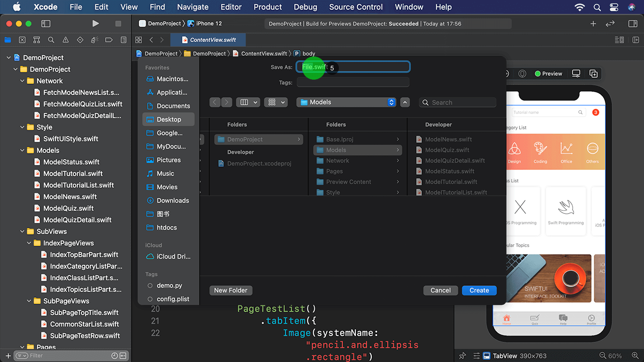This screenshot has width=644, height=362.
Task: Open the Source Control menu
Action: [356, 7]
